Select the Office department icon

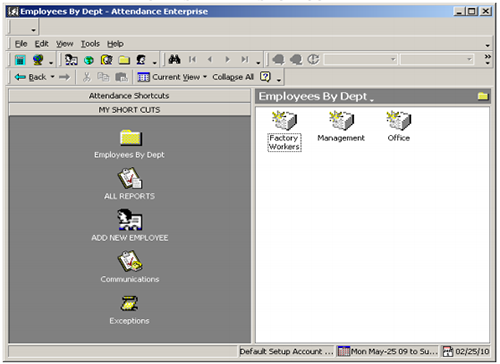point(399,121)
